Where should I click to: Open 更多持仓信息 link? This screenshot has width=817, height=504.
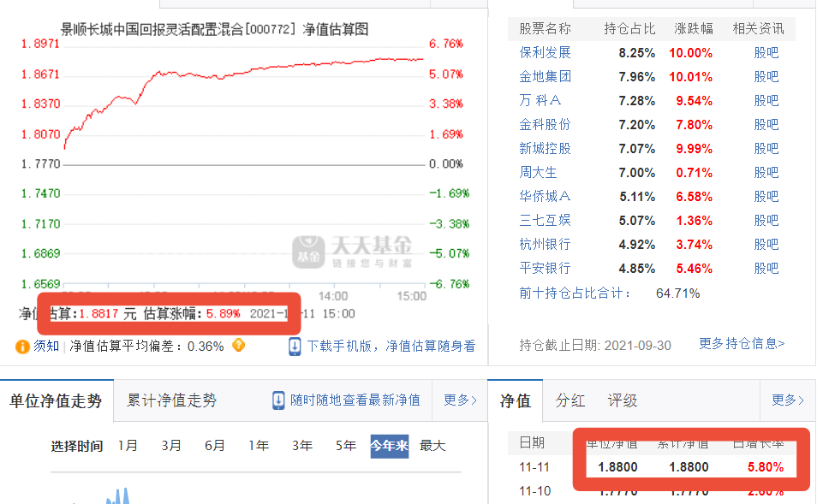coord(742,344)
